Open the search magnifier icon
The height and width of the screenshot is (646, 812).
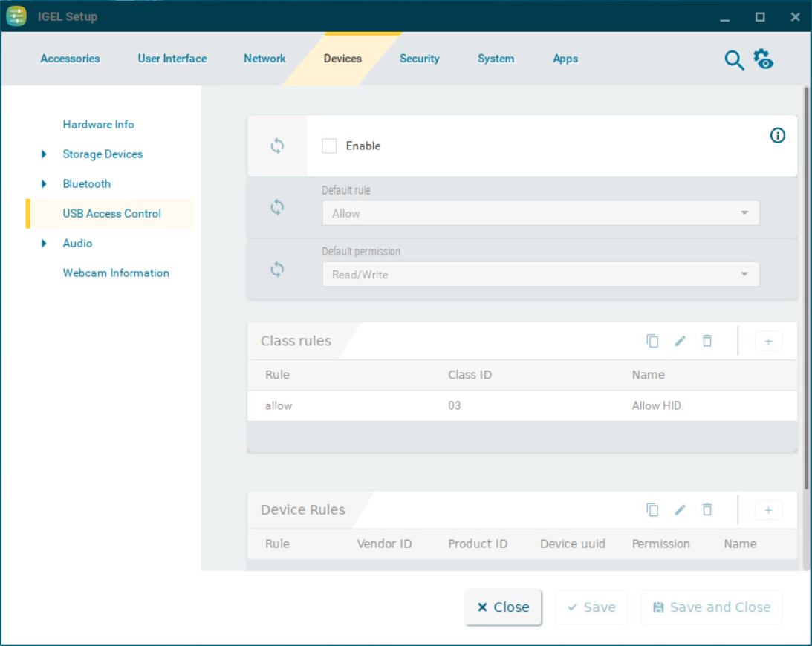pyautogui.click(x=734, y=60)
